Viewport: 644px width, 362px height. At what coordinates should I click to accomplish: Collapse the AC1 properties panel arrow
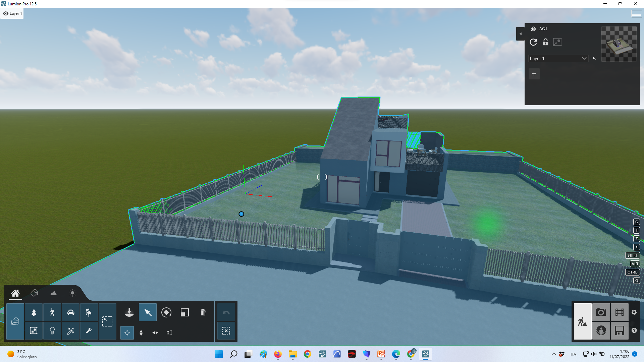tap(520, 34)
